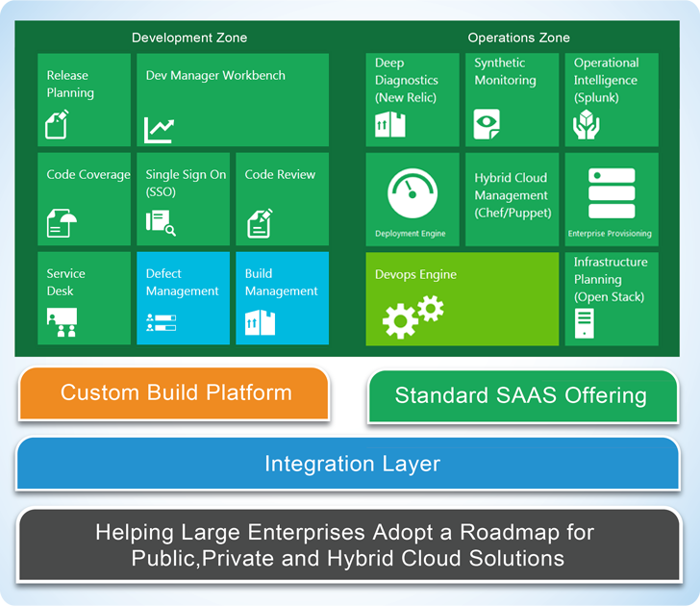Click the Code Coverage label

[88, 175]
